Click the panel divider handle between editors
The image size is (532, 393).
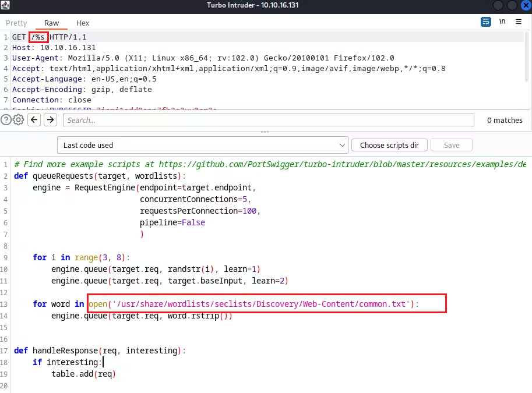266,132
